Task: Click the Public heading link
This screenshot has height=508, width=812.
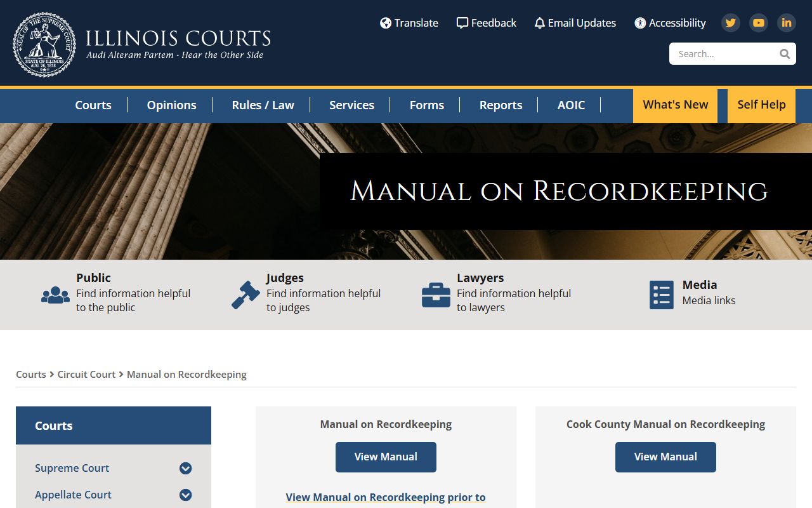Action: pos(93,278)
